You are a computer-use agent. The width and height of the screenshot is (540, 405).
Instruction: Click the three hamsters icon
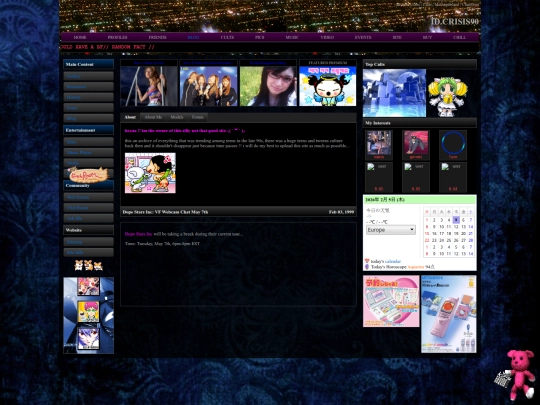pyautogui.click(x=89, y=265)
